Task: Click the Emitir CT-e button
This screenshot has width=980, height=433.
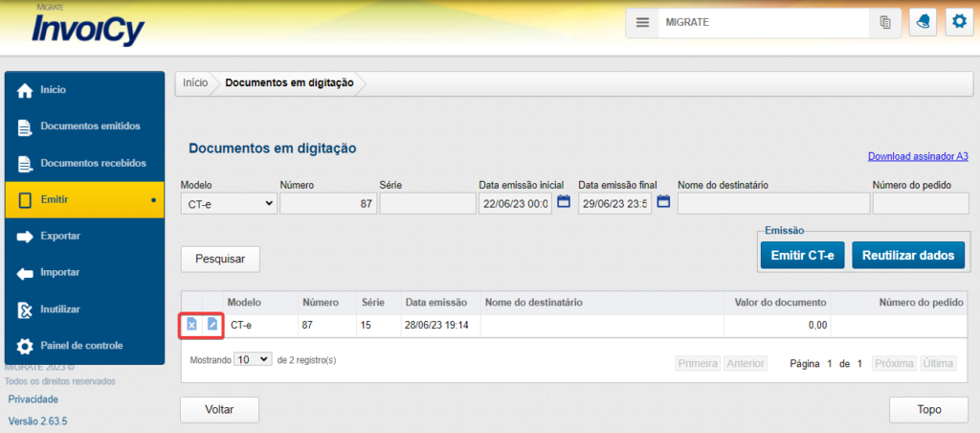Action: click(x=802, y=256)
